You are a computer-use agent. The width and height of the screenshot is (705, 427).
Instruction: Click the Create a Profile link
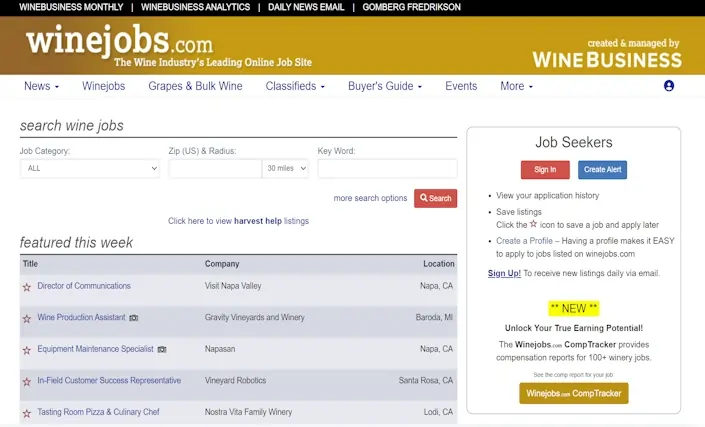(524, 241)
